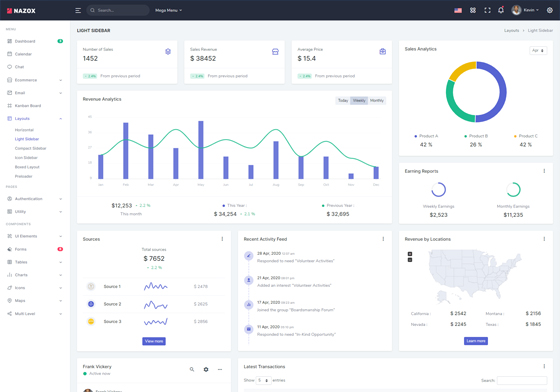Click Learn more button under map
The image size is (560, 392).
[476, 341]
